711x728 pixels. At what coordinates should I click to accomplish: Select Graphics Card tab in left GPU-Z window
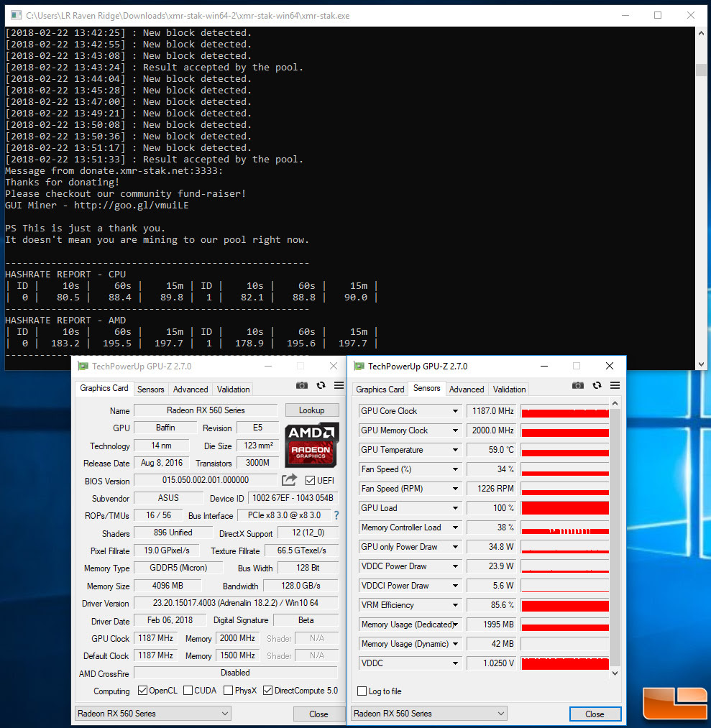tap(104, 388)
